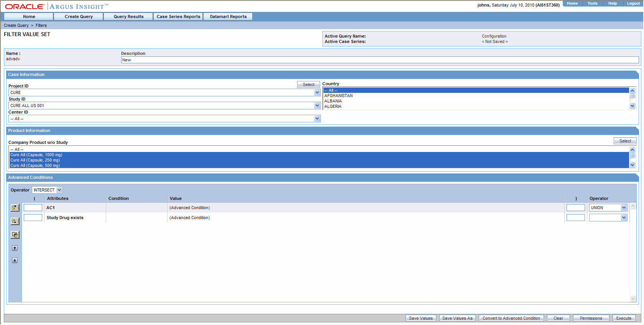Click the Description input field
Viewport: 644px width, 325px height.
[x=380, y=60]
